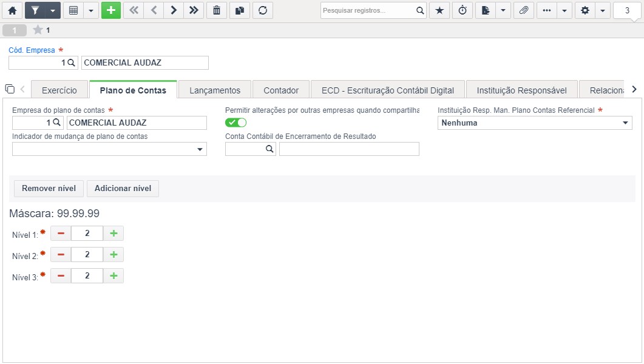The height and width of the screenshot is (364, 644).
Task: Open the notification counter showing 3
Action: [627, 11]
